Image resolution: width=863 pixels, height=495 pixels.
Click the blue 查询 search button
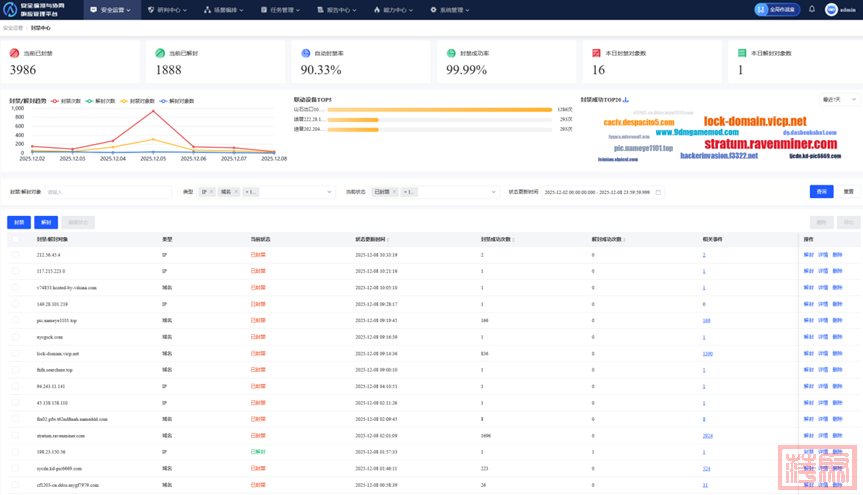click(821, 192)
